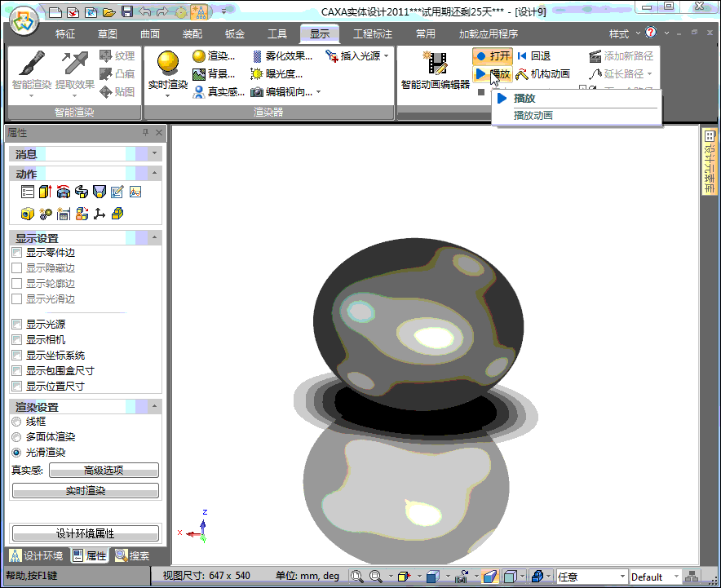721x588 pixels.
Task: Click the 高级选项 button
Action: pos(104,471)
